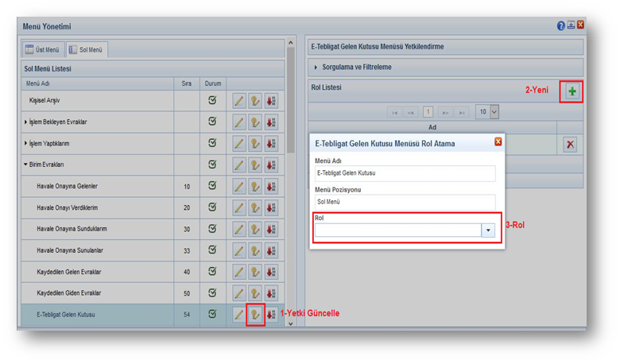Click page 1 in the paginator
The width and height of the screenshot is (620, 364).
[x=428, y=112]
